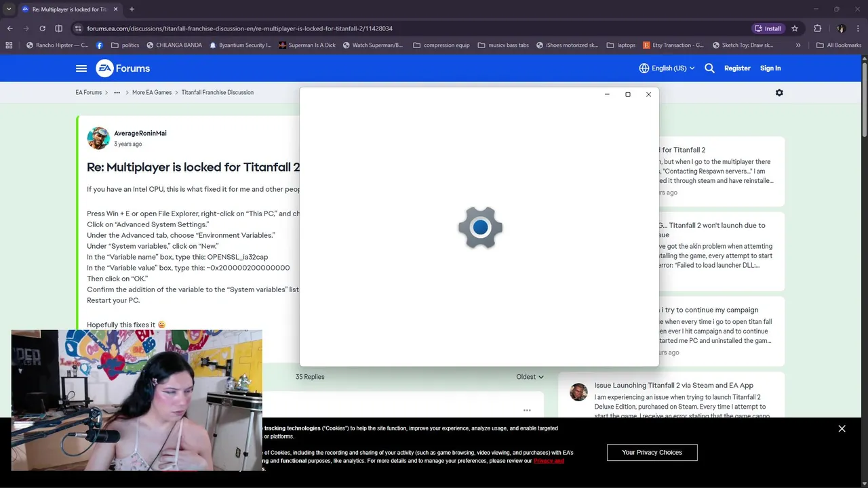Open the Etsy Transaction bookmark
This screenshot has width=868, height=488.
[673, 45]
